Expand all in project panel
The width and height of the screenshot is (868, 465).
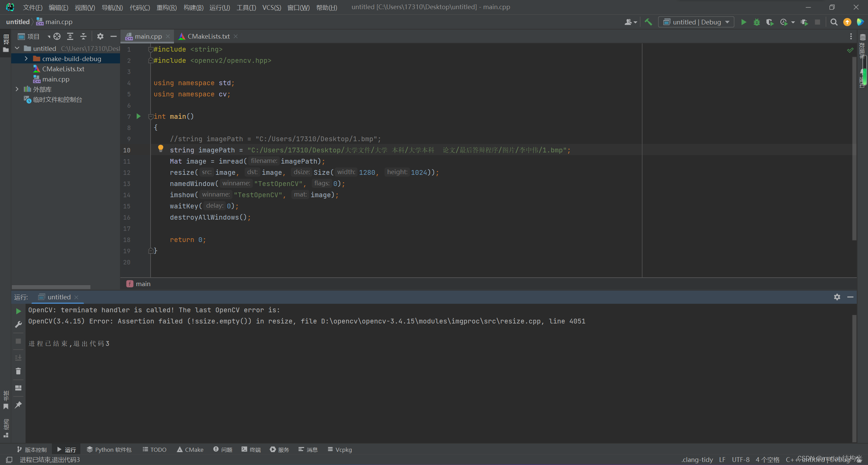tap(70, 36)
